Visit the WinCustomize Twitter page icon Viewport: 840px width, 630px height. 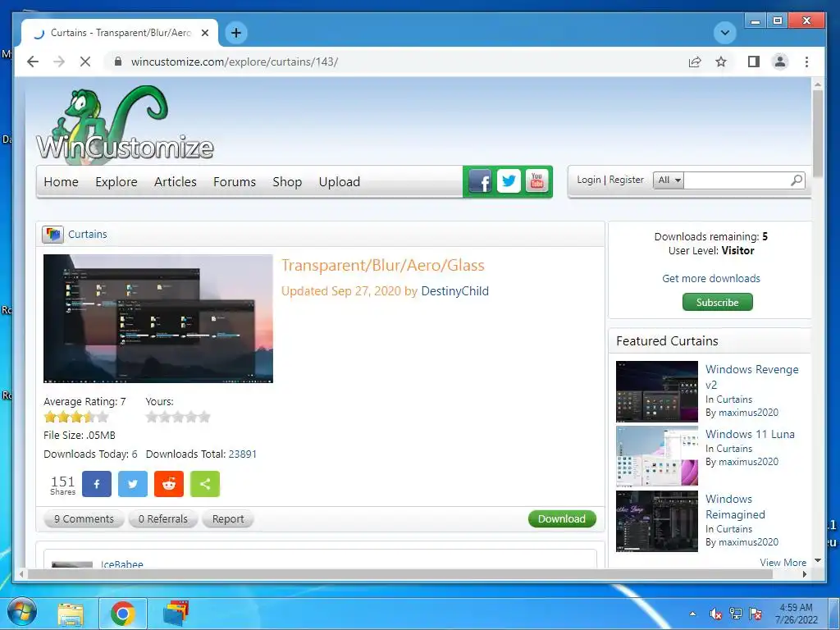[x=509, y=181]
